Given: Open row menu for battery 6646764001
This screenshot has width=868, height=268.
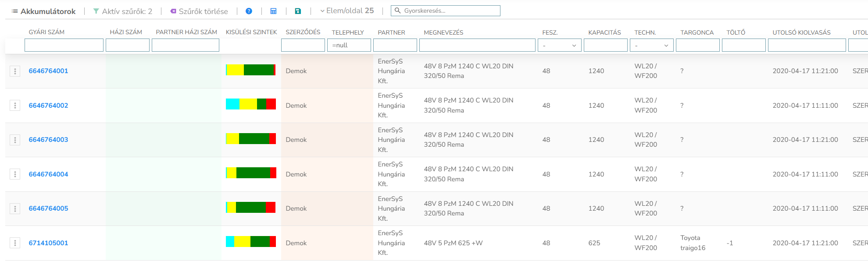Looking at the screenshot, I should pyautogui.click(x=15, y=71).
